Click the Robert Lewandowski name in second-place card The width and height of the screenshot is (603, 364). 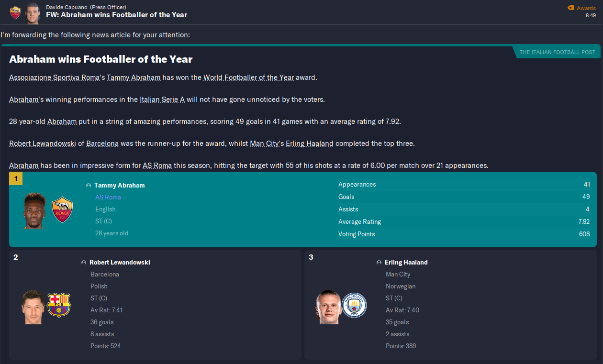pyautogui.click(x=120, y=262)
